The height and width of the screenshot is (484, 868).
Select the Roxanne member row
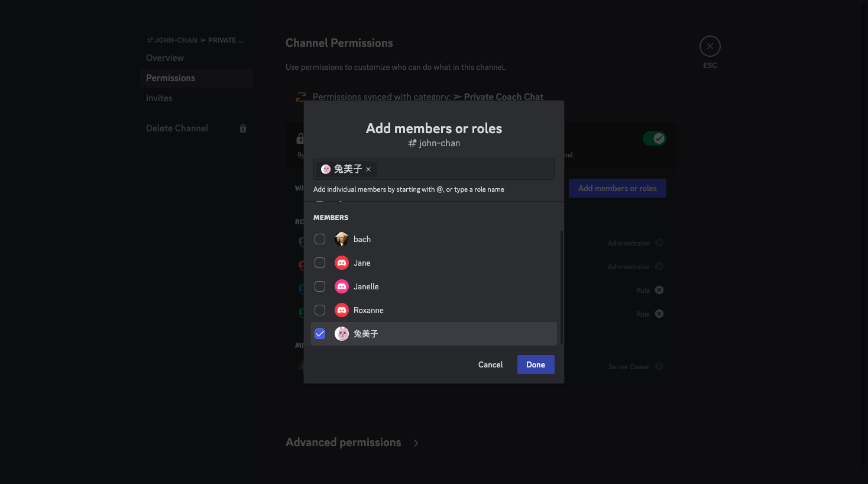coord(434,310)
